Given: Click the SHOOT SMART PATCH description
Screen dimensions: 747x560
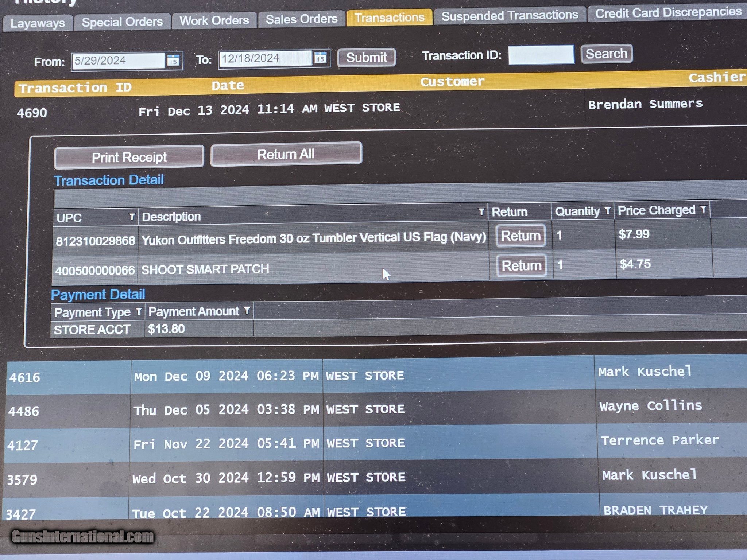Looking at the screenshot, I should tap(205, 269).
